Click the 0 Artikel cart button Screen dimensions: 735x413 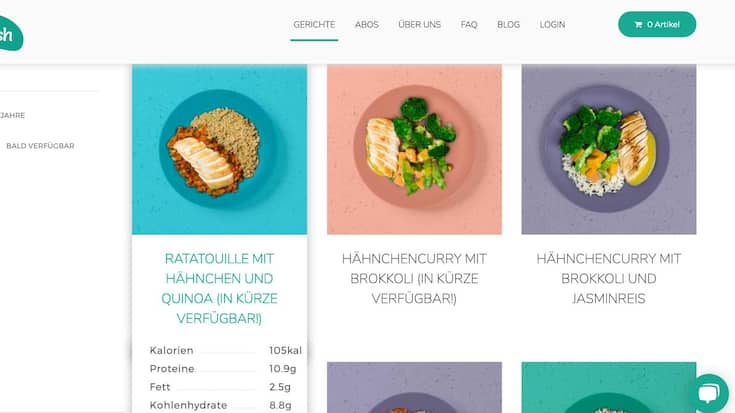(x=657, y=24)
